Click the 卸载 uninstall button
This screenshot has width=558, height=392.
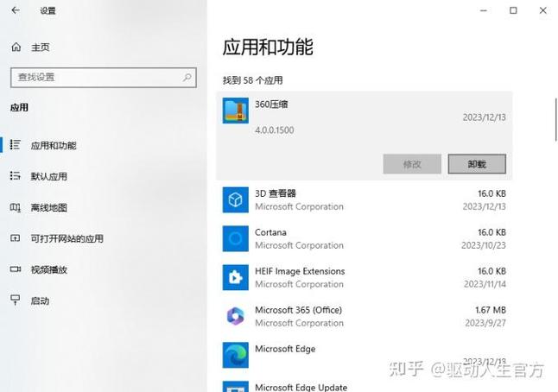click(477, 164)
